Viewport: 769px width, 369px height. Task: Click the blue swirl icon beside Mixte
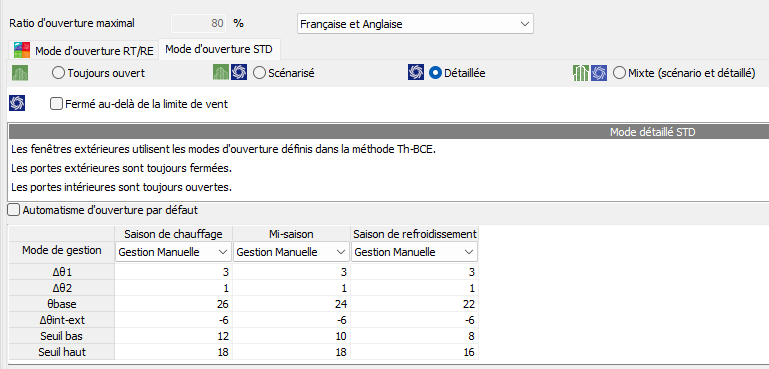coord(599,73)
